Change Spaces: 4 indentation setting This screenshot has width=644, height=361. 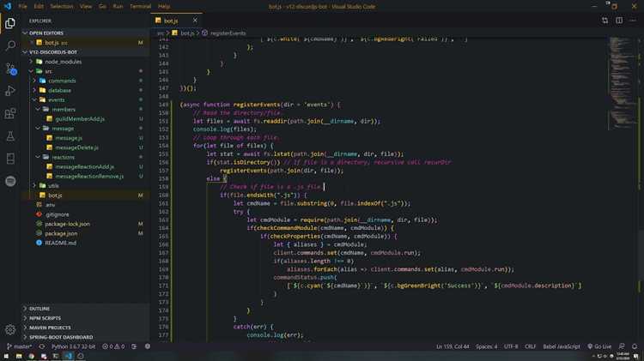coord(486,346)
